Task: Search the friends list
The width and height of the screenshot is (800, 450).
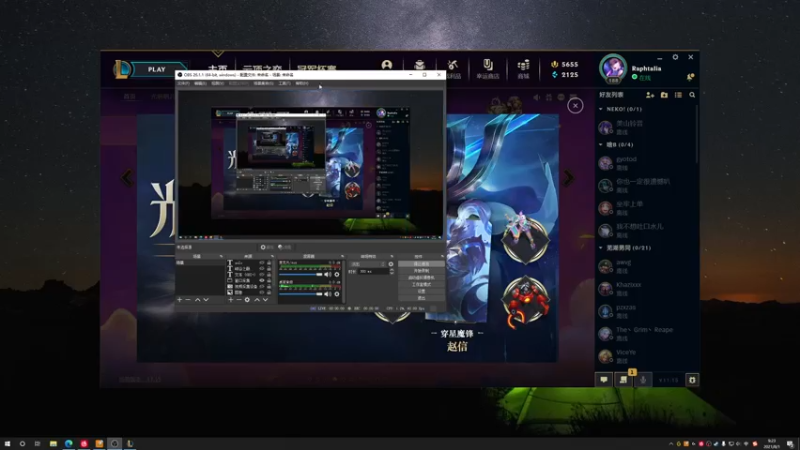Action: 692,95
